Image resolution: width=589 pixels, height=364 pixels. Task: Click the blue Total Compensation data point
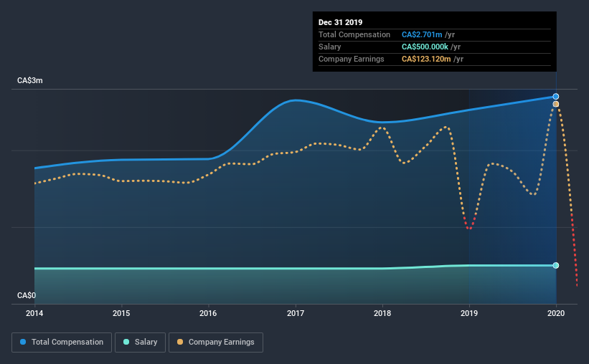556,97
